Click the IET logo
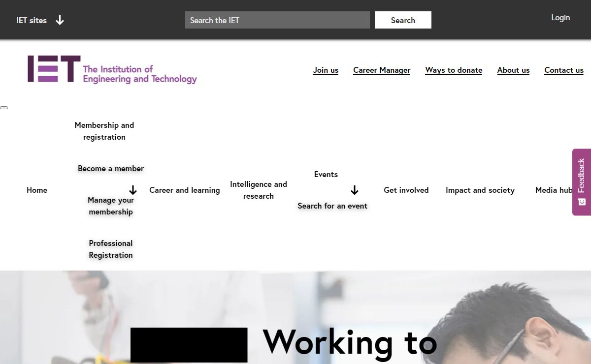The width and height of the screenshot is (591, 364). pos(112,69)
